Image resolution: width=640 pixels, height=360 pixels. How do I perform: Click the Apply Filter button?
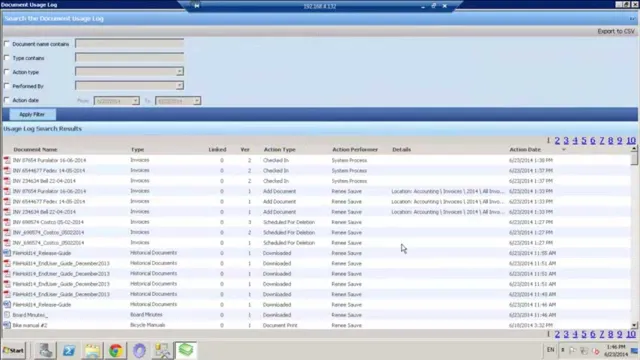coord(32,114)
